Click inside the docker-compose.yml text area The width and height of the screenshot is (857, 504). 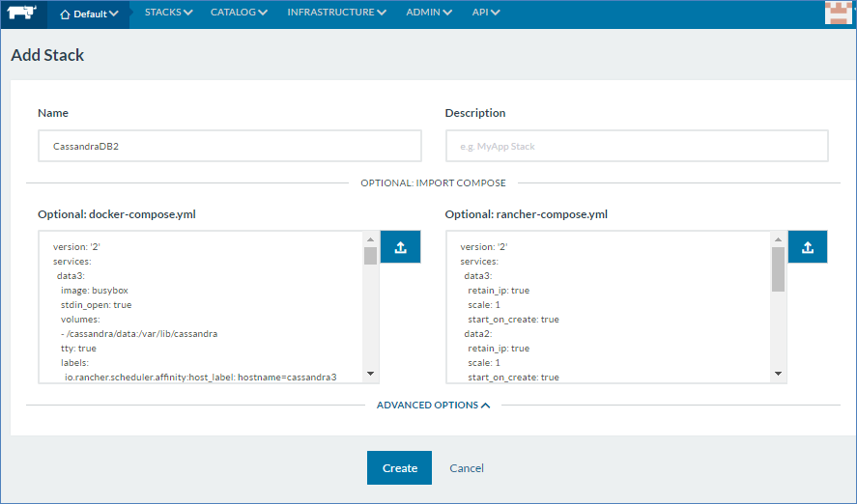point(200,306)
